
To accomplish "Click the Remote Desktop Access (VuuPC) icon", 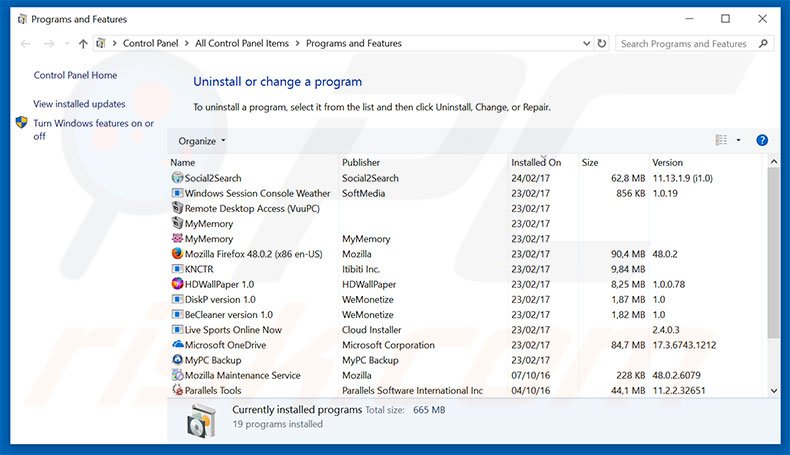I will point(177,208).
